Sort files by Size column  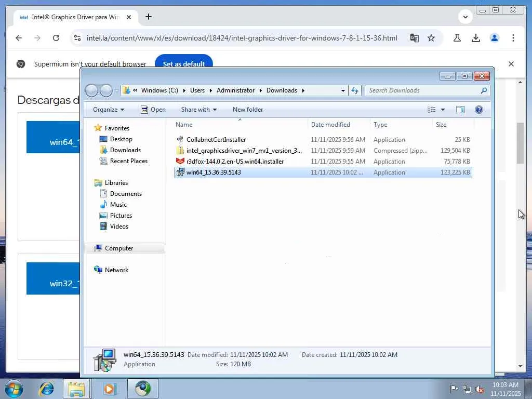pos(453,125)
